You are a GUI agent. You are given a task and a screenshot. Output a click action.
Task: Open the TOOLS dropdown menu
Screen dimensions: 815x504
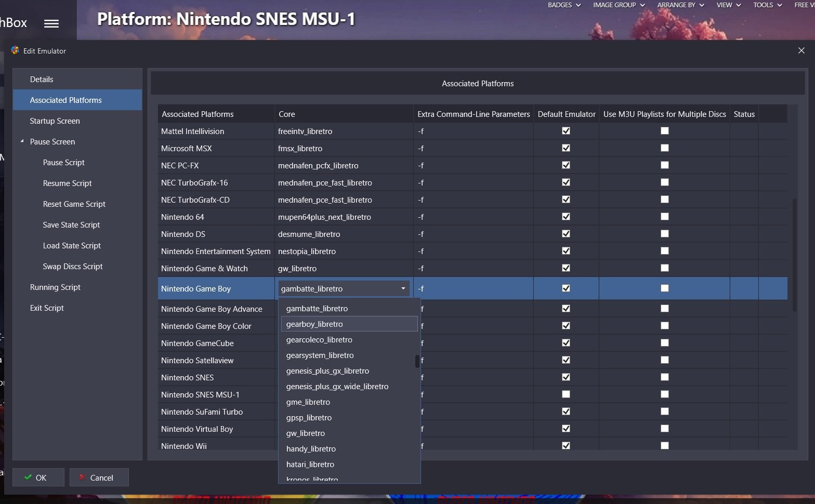pyautogui.click(x=768, y=5)
